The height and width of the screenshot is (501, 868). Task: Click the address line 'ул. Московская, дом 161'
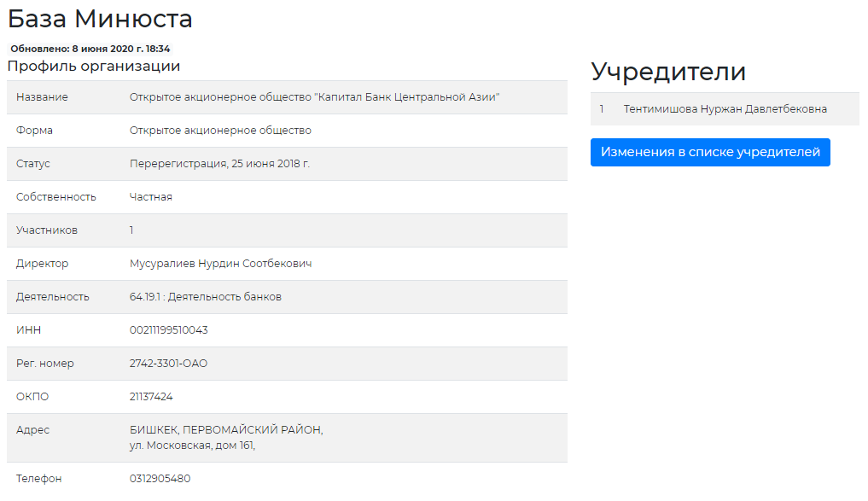(x=192, y=445)
